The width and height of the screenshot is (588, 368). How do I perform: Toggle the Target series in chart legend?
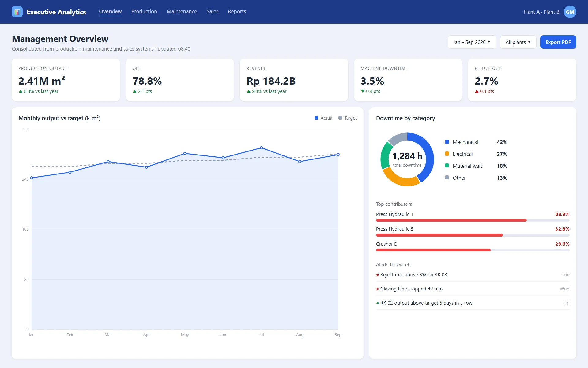(x=348, y=118)
